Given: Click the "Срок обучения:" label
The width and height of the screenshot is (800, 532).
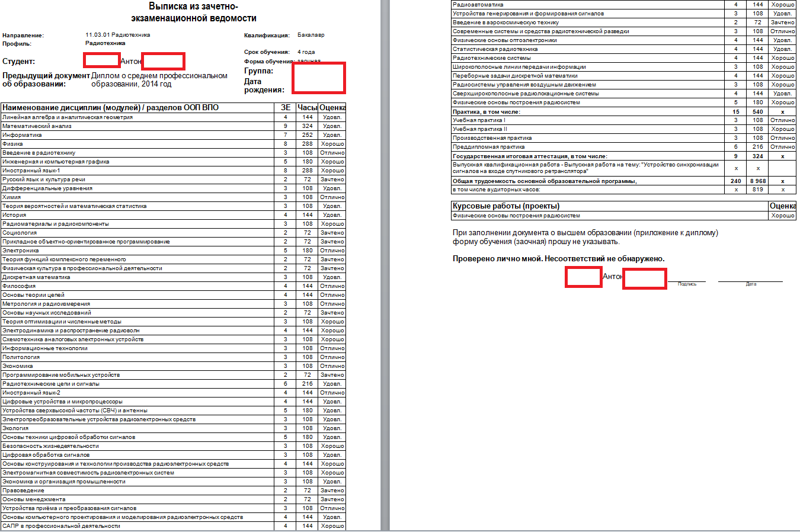Looking at the screenshot, I should (267, 52).
